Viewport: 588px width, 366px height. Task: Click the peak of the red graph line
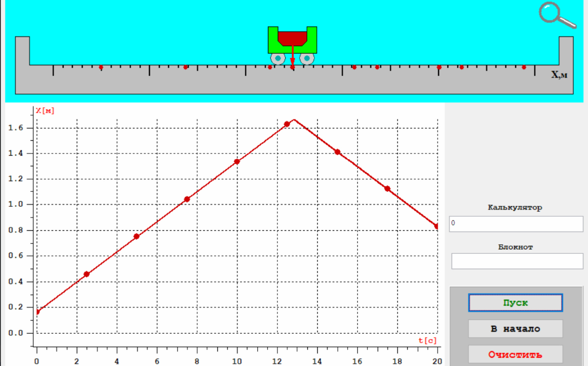294,119
